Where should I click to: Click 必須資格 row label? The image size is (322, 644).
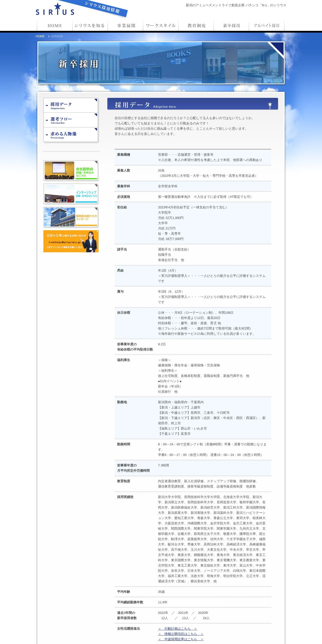click(124, 197)
